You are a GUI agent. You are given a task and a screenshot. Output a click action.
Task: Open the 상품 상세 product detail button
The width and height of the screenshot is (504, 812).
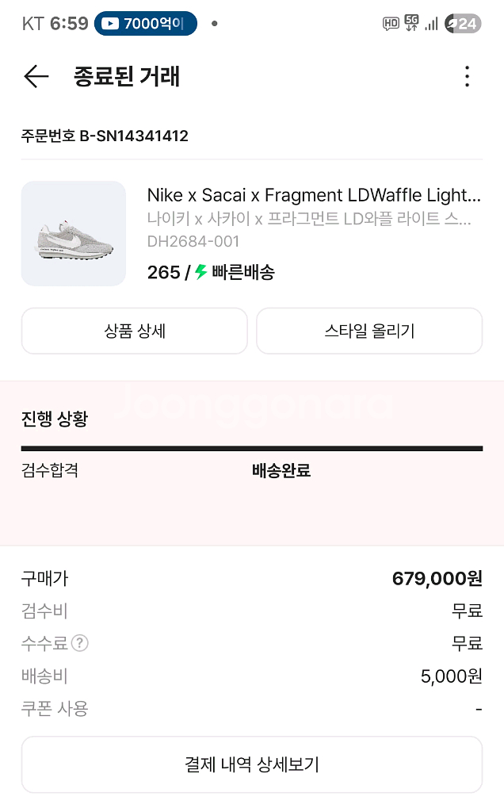(135, 331)
